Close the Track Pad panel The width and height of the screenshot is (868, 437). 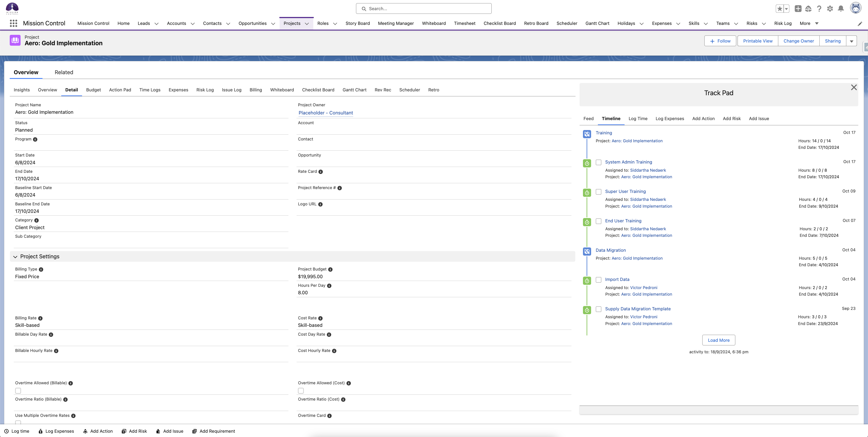pos(854,88)
